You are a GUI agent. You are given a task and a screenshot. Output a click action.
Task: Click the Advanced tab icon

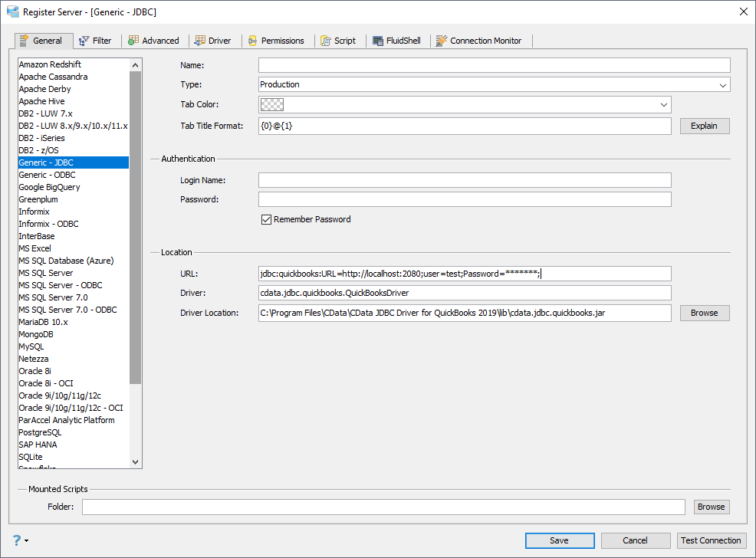coord(133,41)
